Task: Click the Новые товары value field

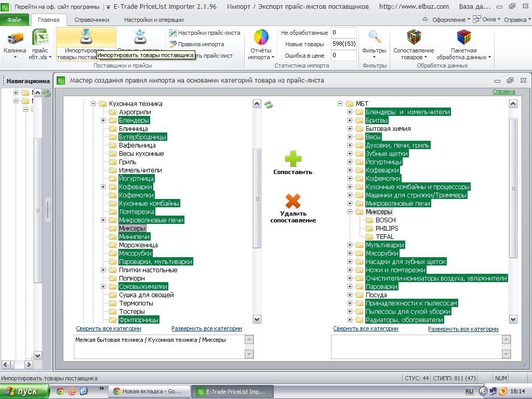Action: [344, 44]
